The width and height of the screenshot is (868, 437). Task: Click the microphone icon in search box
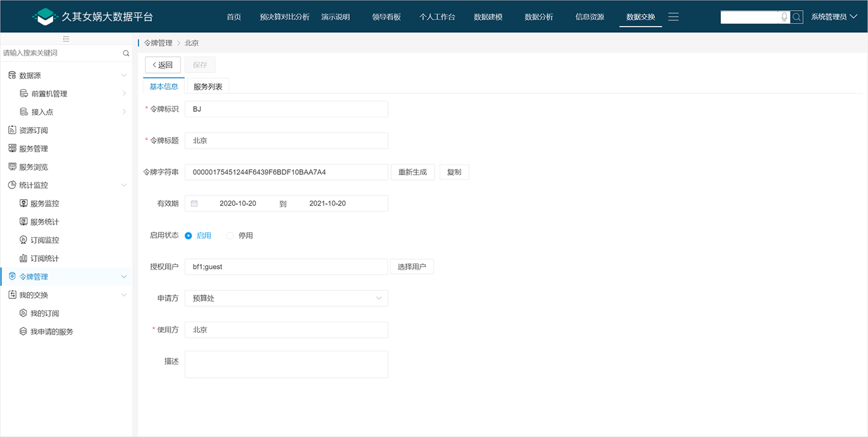784,17
